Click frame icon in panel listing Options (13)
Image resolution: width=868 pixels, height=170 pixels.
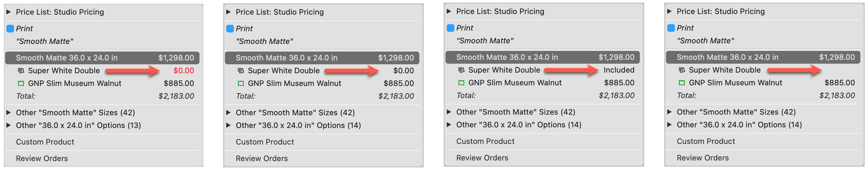(x=21, y=83)
